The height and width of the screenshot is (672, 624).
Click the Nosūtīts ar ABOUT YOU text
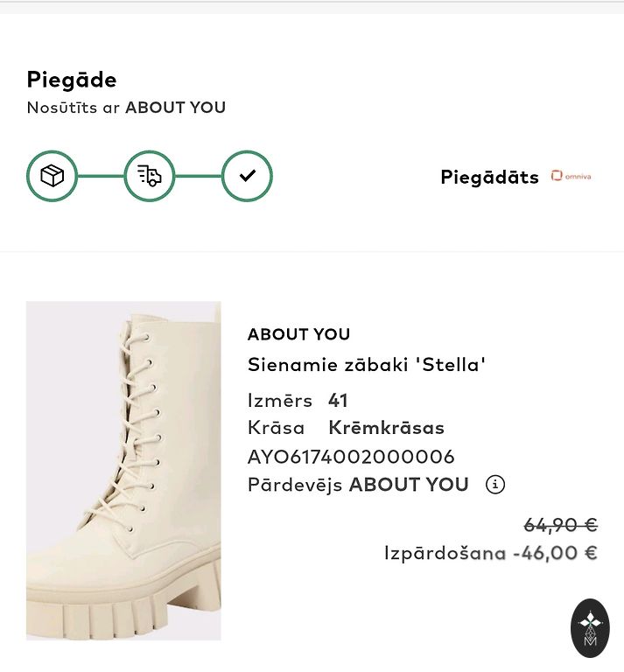tap(126, 108)
